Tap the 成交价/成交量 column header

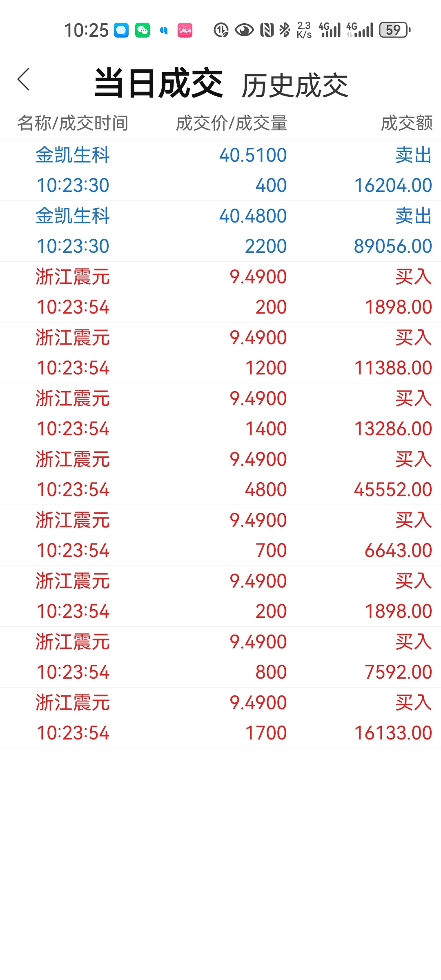tap(232, 123)
